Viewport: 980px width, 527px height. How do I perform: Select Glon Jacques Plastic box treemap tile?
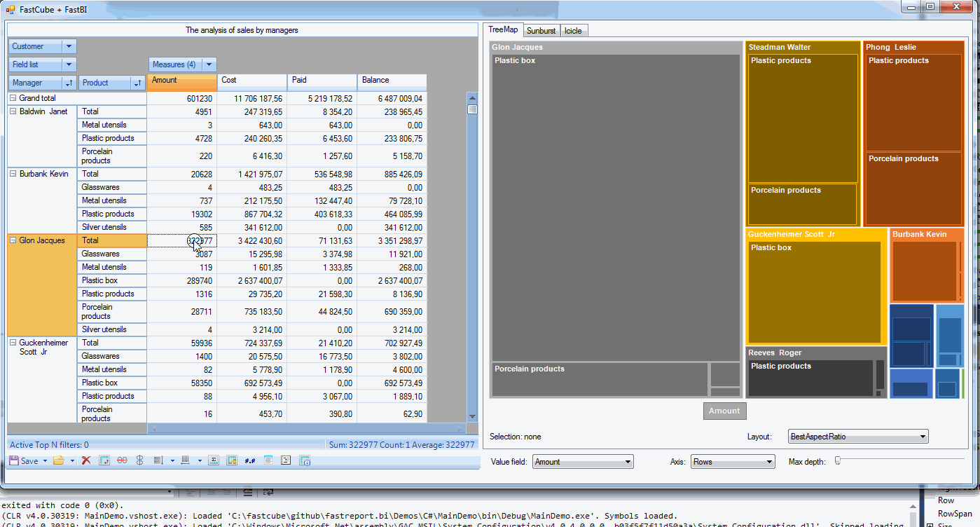click(x=615, y=207)
